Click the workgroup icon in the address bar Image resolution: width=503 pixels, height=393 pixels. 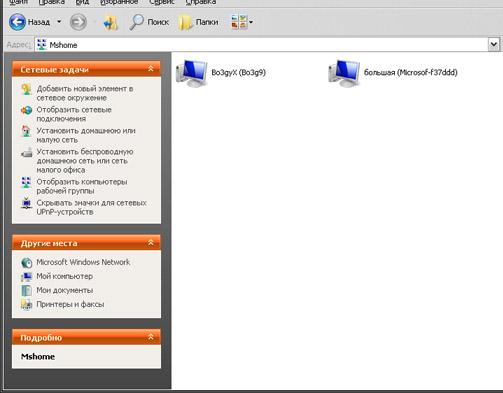tap(42, 44)
